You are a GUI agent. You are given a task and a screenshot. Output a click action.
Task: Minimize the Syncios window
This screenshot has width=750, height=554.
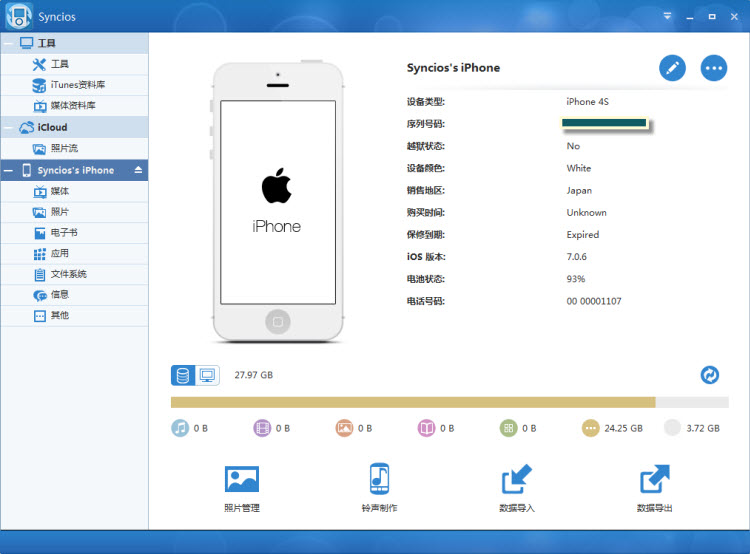[x=690, y=17]
